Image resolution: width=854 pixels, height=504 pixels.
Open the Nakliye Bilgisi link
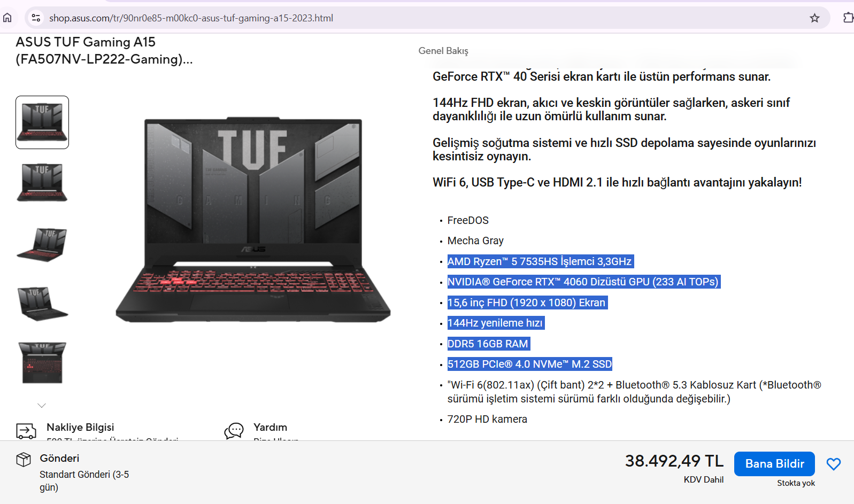tap(80, 427)
